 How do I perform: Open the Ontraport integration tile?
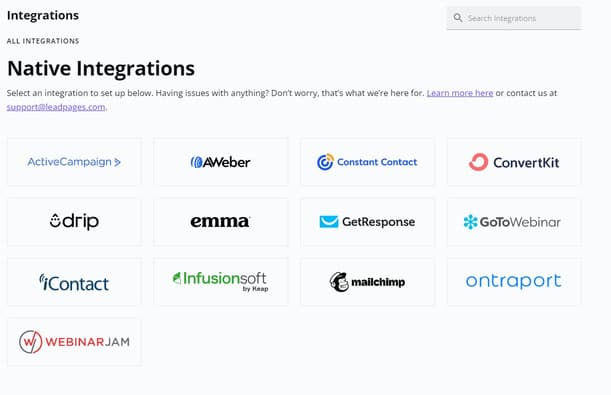coord(514,282)
